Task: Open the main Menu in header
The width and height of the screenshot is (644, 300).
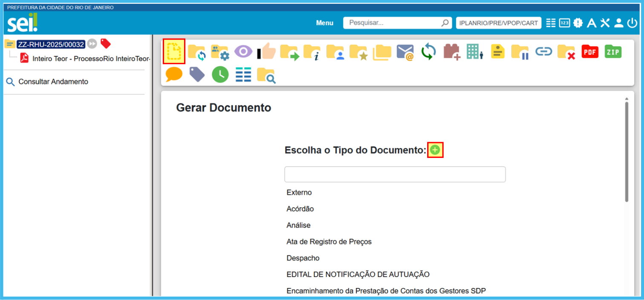Action: pyautogui.click(x=325, y=23)
